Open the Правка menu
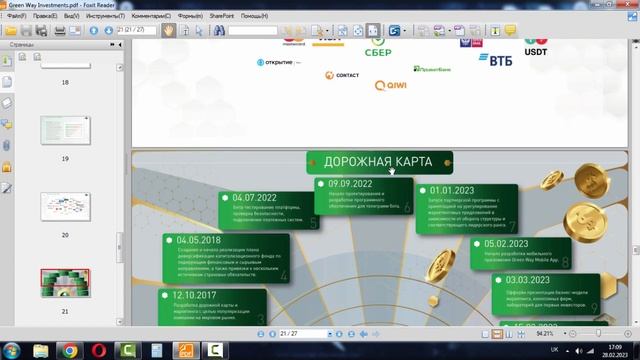640x360 pixels. [x=45, y=16]
